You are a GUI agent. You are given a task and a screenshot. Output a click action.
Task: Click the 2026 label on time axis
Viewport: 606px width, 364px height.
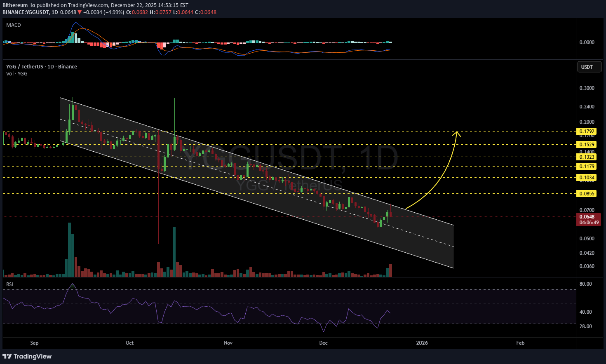point(422,343)
